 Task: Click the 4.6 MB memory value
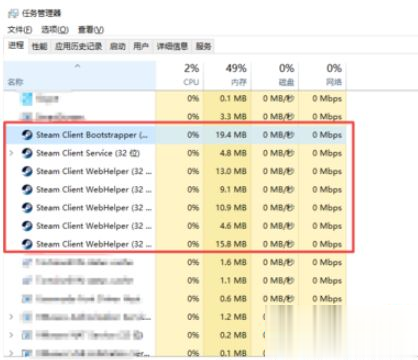tap(233, 226)
